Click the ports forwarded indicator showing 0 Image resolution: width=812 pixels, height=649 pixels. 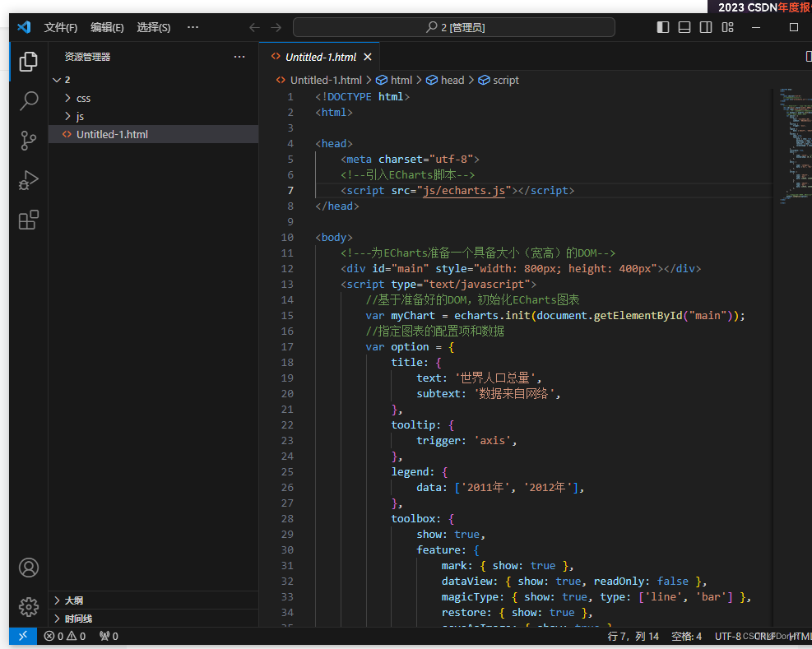109,636
